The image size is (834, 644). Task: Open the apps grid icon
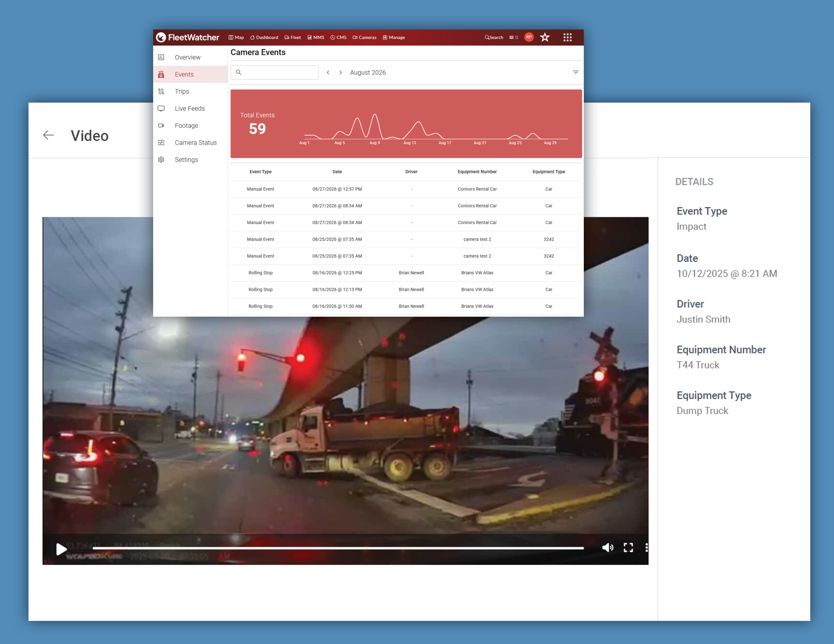pyautogui.click(x=567, y=37)
